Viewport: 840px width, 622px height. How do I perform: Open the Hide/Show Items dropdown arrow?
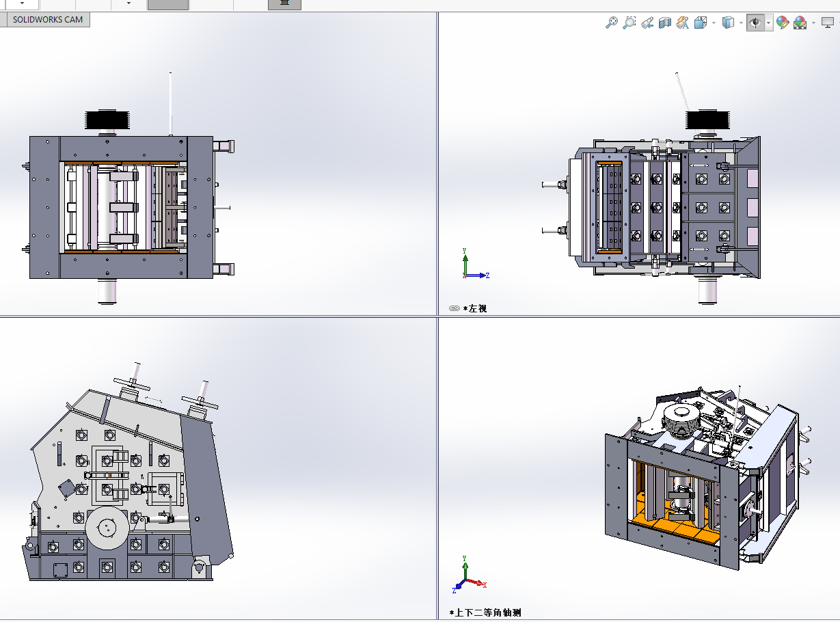coord(769,23)
